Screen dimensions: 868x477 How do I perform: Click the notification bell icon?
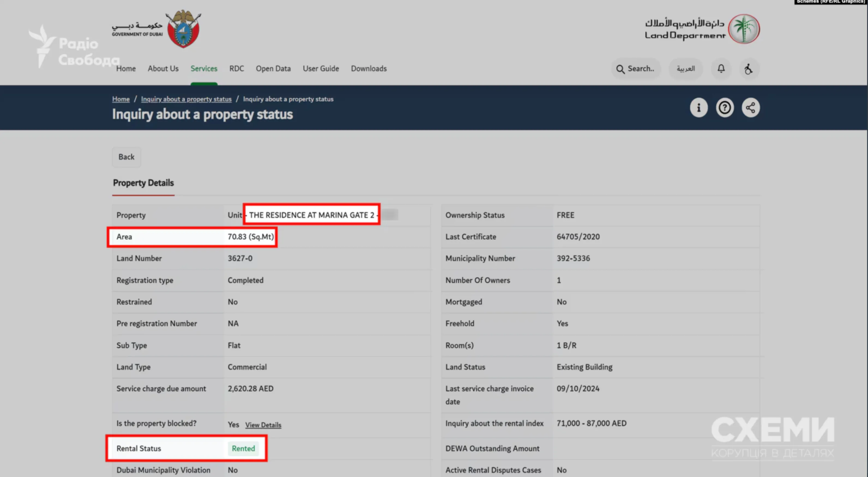(721, 69)
